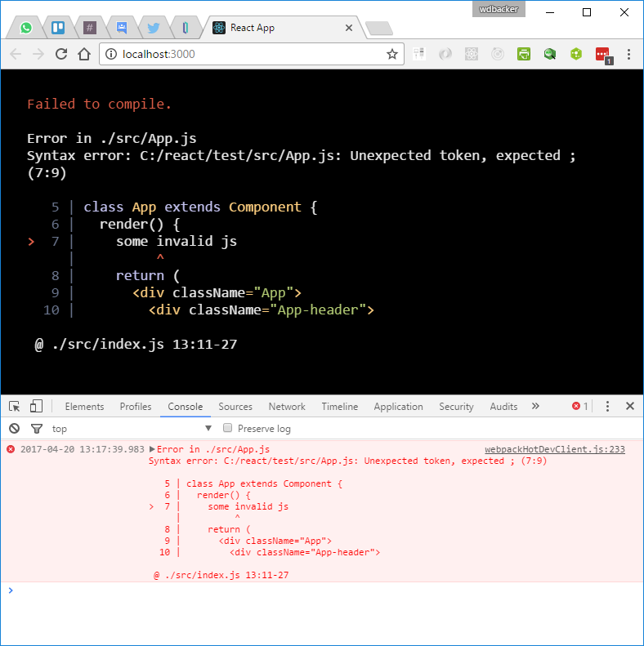The height and width of the screenshot is (646, 644).
Task: Go to the browser home page
Action: (83, 54)
